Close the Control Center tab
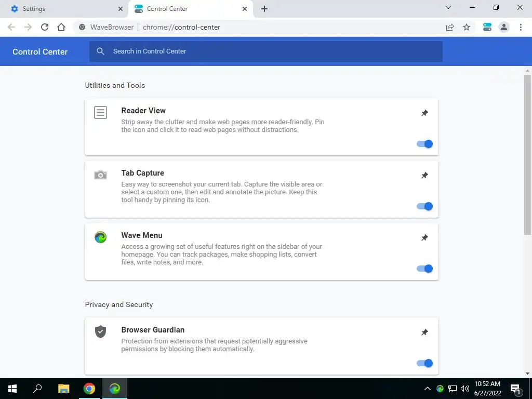This screenshot has width=532, height=399. pyautogui.click(x=245, y=9)
